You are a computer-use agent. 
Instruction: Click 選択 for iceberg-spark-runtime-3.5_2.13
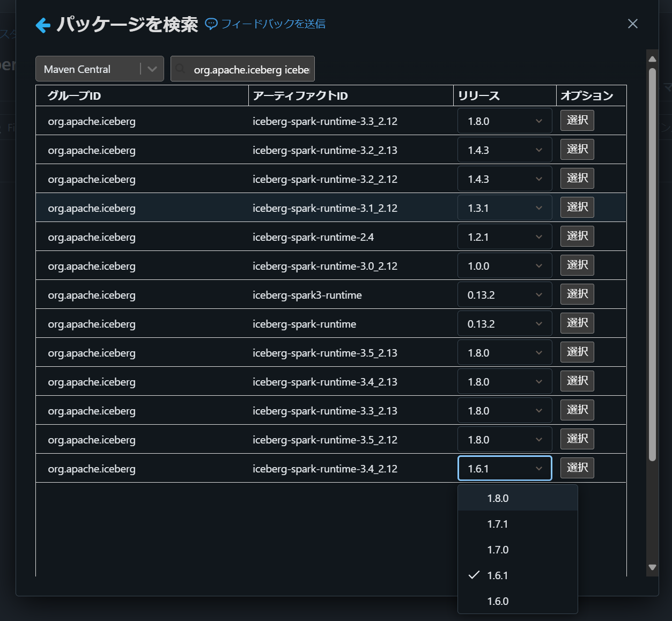point(577,352)
